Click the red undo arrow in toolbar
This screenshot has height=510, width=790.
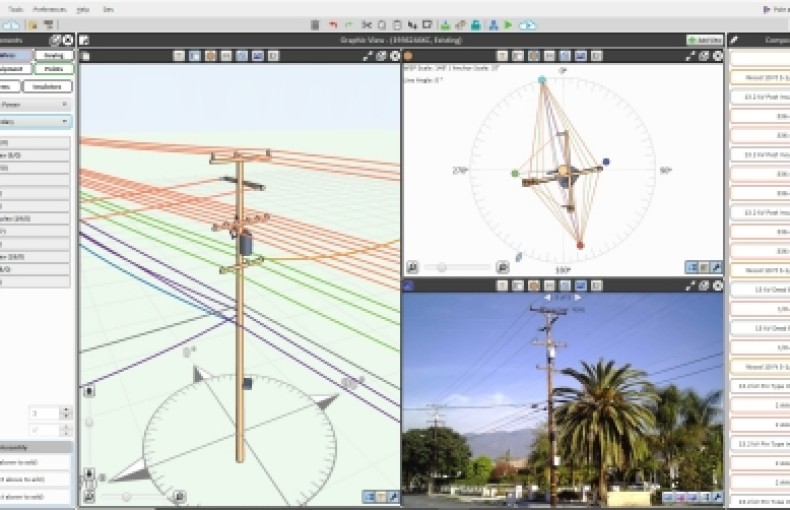click(332, 24)
